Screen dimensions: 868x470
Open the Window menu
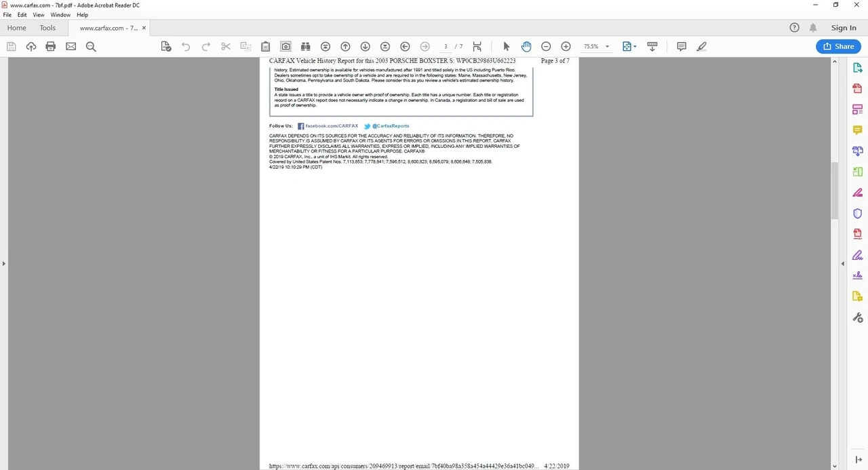[x=60, y=14]
